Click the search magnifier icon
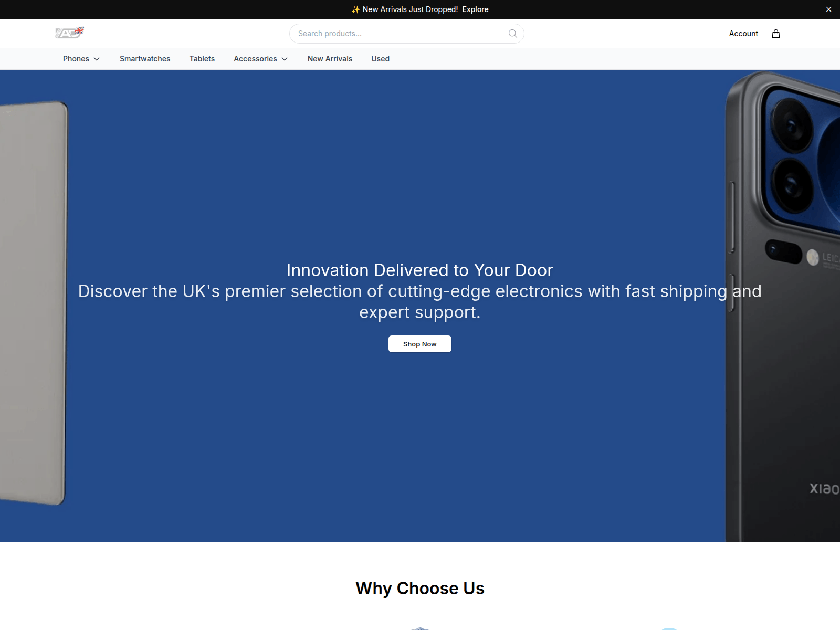 pyautogui.click(x=513, y=34)
